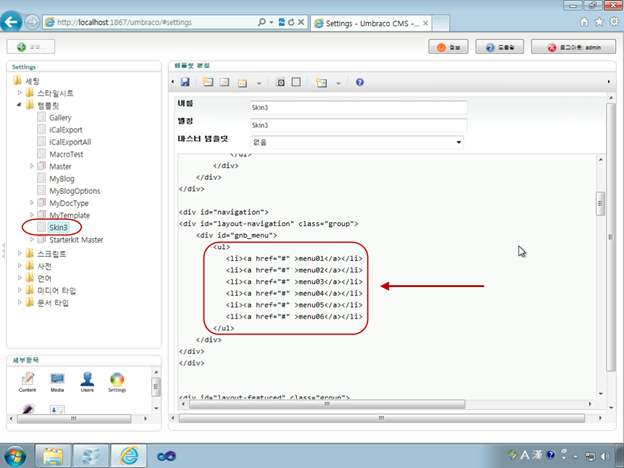This screenshot has height=468, width=624.
Task: Click the green create button at top left
Action: click(x=31, y=47)
